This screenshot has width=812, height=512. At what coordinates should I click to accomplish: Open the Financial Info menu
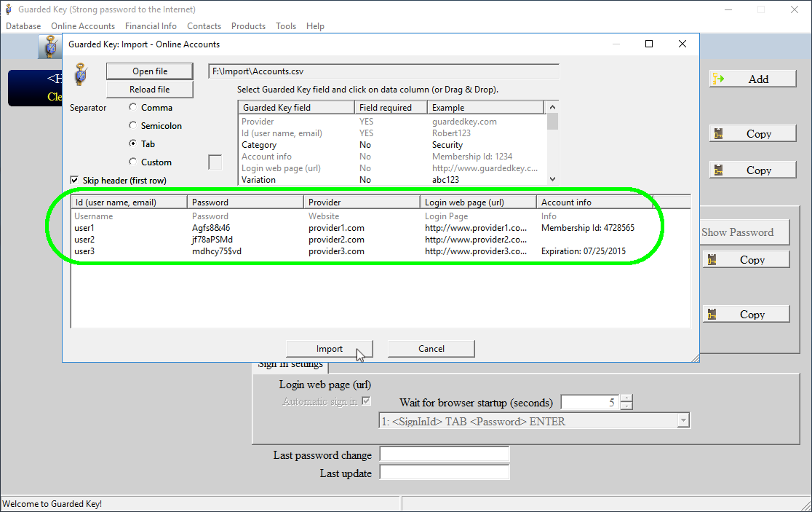click(151, 26)
